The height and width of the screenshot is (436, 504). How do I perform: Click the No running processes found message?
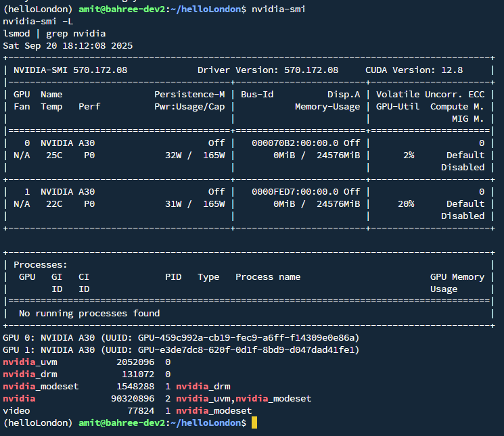[x=89, y=313]
